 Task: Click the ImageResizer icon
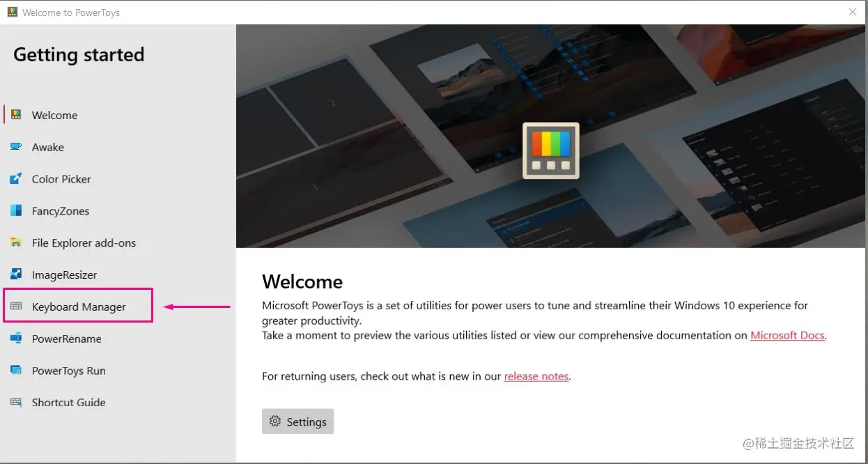coord(16,274)
